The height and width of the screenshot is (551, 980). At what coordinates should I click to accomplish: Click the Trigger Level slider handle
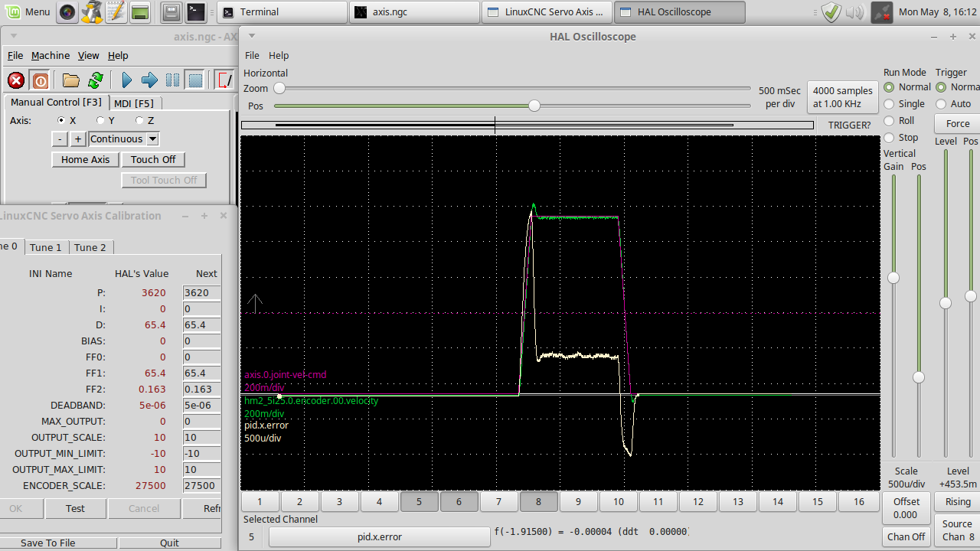[946, 303]
